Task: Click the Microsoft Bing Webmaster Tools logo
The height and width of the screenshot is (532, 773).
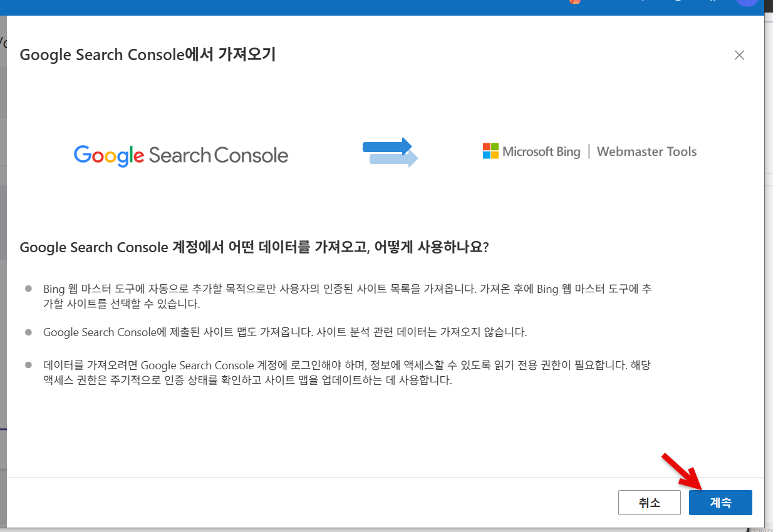Action: pyautogui.click(x=589, y=151)
